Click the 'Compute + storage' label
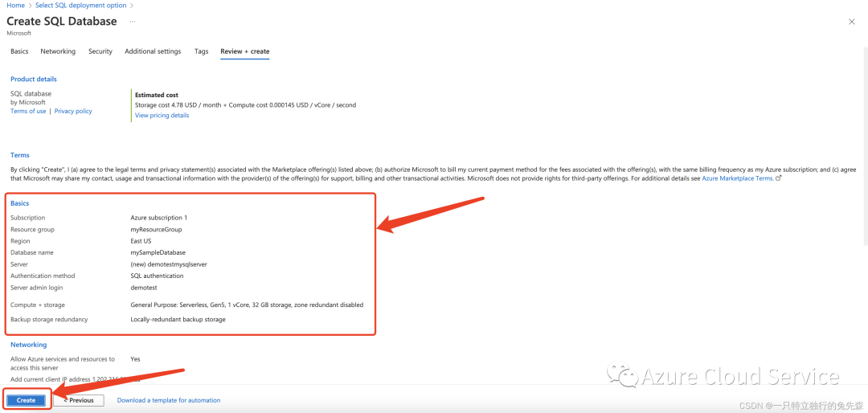This screenshot has height=413, width=868. pyautogui.click(x=38, y=305)
